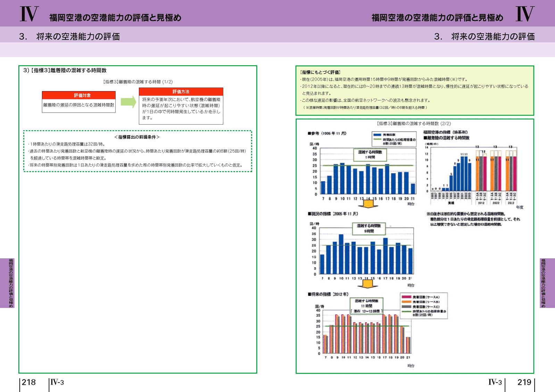Viewport: 555px width, 392px height.
Task: Click the line 1時間あたりの滑走路処理容量は32回/時
Action: (x=66, y=144)
